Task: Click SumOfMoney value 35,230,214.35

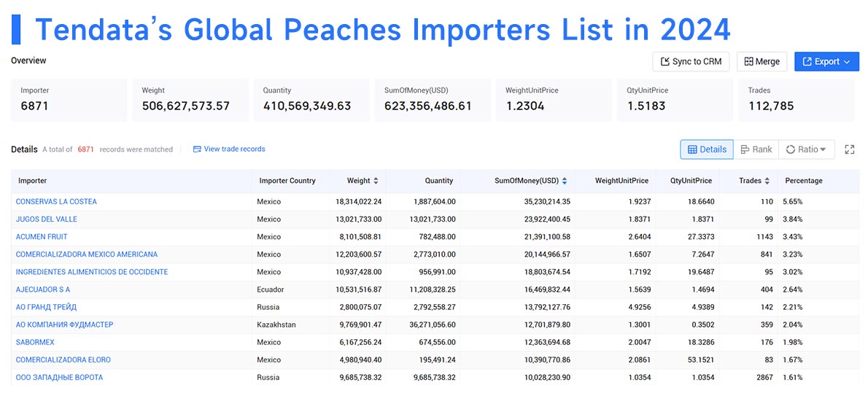Action: point(547,201)
